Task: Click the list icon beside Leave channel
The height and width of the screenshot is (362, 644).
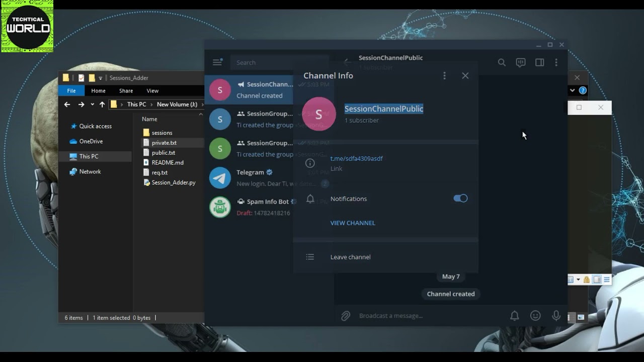Action: coord(310,257)
